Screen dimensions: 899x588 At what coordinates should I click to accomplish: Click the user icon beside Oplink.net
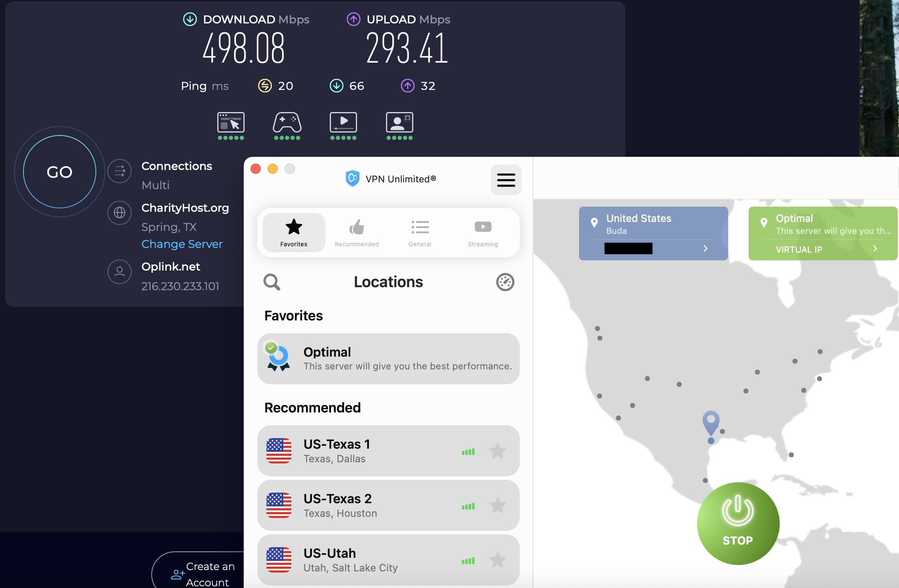tap(120, 271)
